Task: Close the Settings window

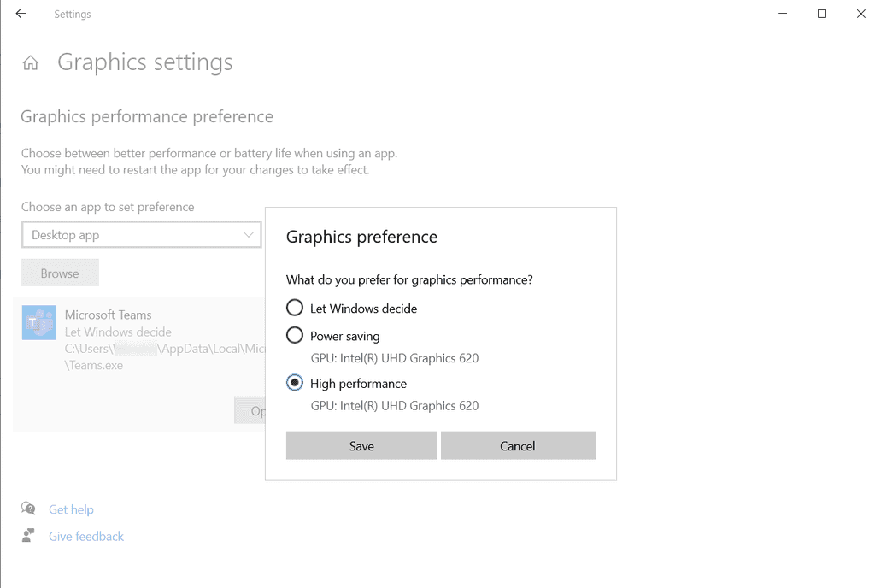Action: [x=860, y=14]
